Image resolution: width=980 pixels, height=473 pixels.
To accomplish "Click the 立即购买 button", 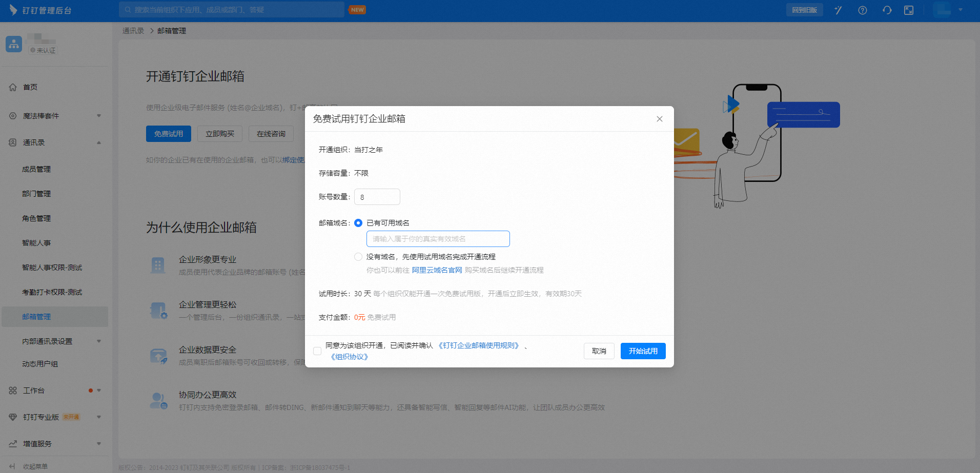I will point(220,134).
